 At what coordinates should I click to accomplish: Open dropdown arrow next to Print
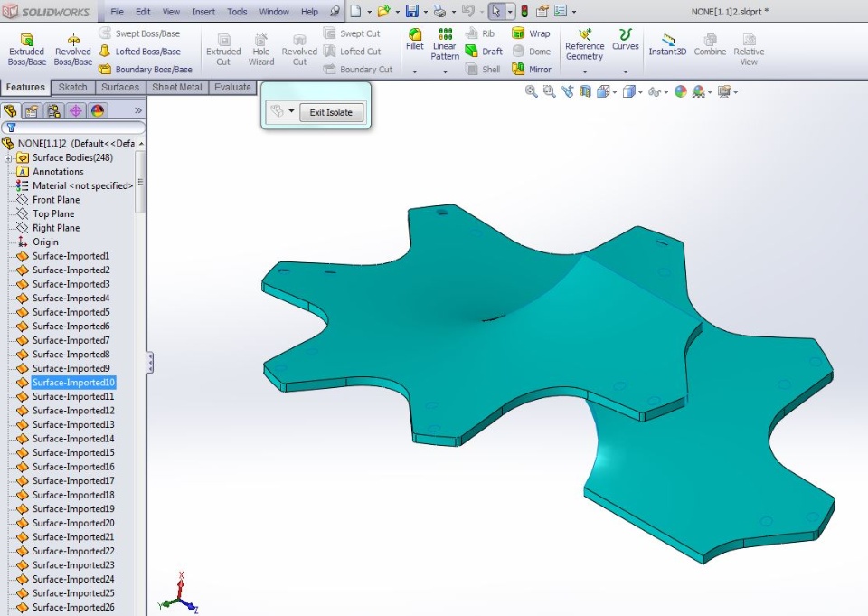(x=453, y=12)
